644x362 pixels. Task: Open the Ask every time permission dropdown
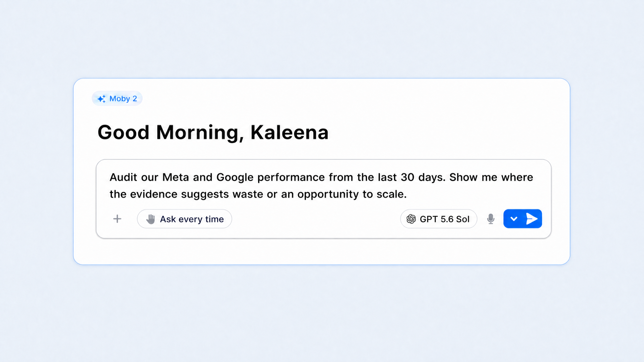(185, 219)
